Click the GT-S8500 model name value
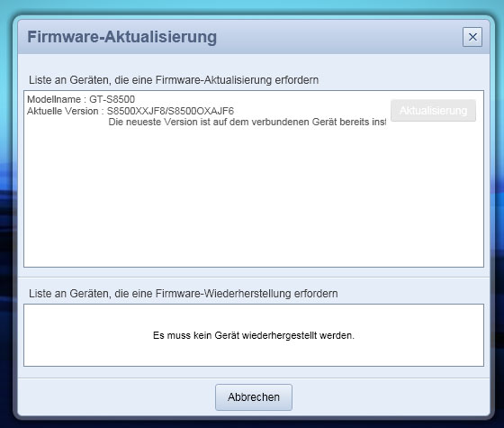 click(x=112, y=99)
